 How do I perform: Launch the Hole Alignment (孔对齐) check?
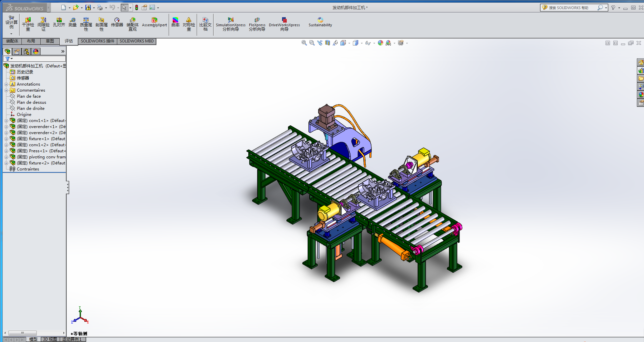(59, 22)
